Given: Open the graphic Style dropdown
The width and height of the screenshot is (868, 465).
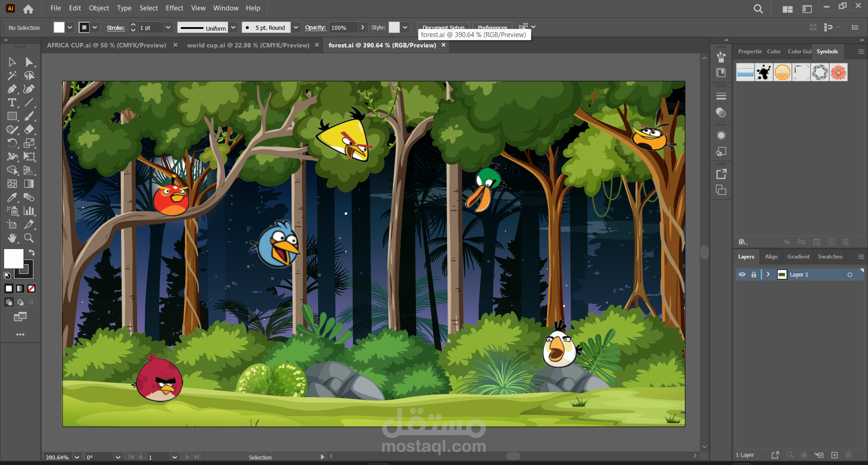Looking at the screenshot, I should click(405, 28).
